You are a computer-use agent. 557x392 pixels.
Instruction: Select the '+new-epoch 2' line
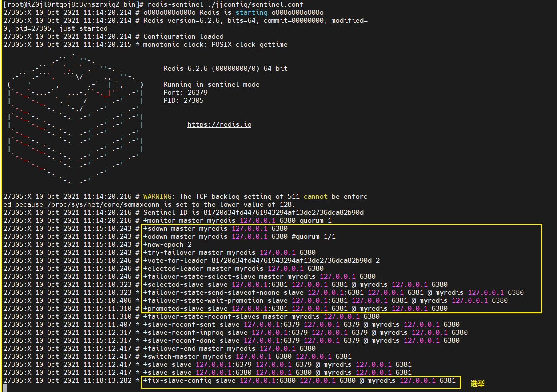tap(167, 244)
